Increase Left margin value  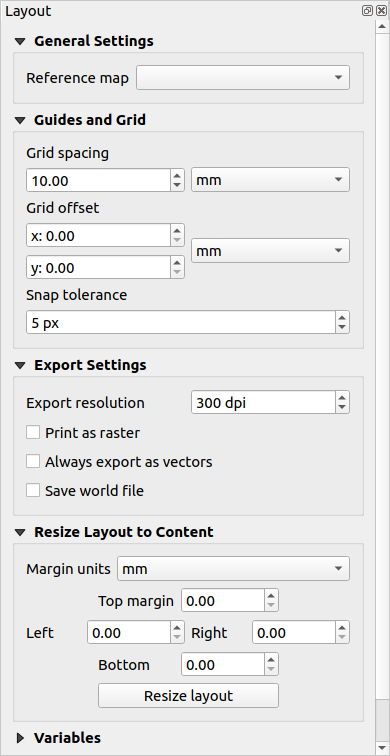[x=177, y=627]
